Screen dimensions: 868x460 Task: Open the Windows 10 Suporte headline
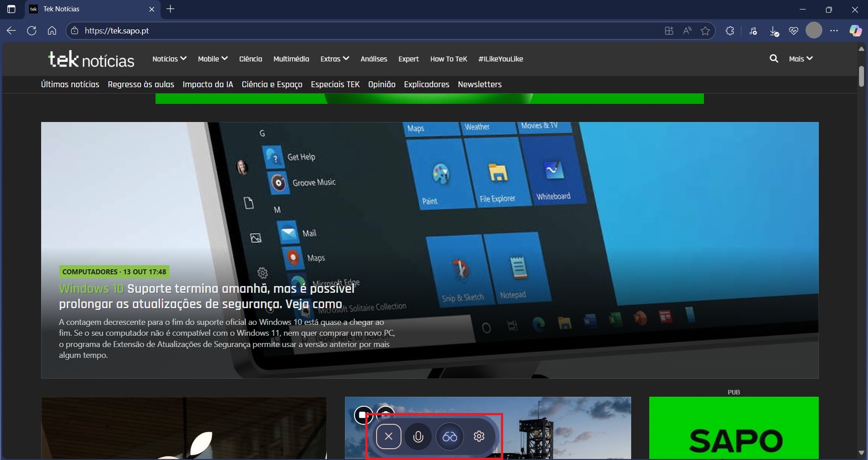pyautogui.click(x=206, y=296)
